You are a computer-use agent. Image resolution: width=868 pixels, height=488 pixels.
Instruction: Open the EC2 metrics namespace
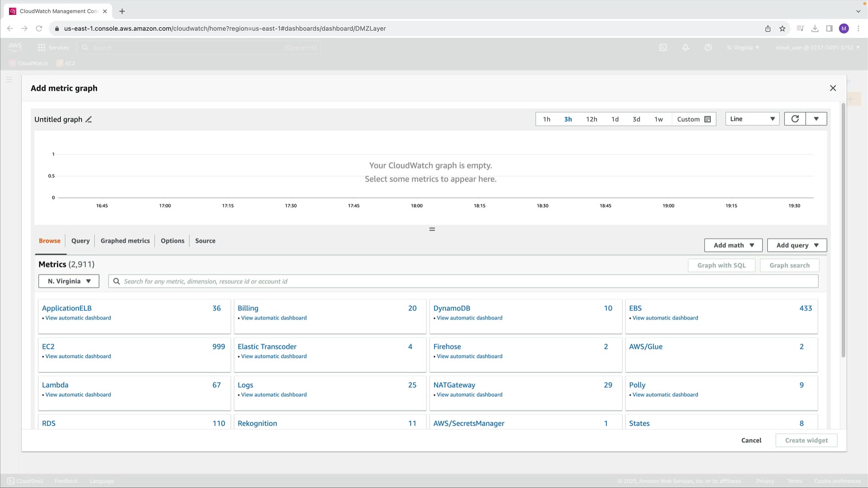tap(48, 347)
